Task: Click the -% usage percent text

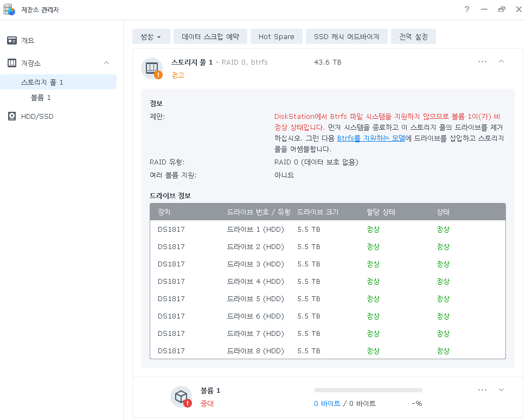Action: tap(416, 404)
